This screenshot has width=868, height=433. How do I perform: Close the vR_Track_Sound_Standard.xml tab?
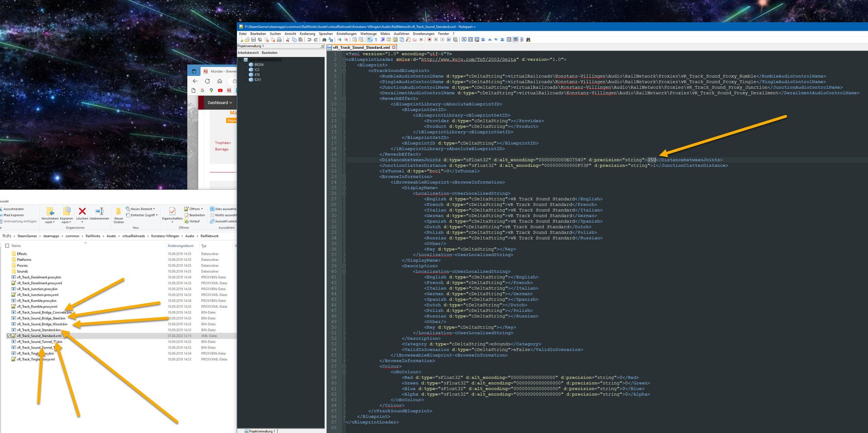394,47
